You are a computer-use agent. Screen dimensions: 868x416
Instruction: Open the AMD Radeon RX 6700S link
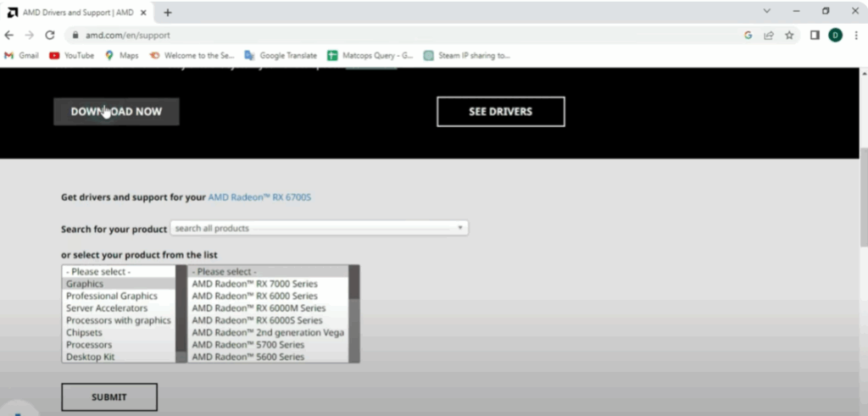pyautogui.click(x=259, y=197)
